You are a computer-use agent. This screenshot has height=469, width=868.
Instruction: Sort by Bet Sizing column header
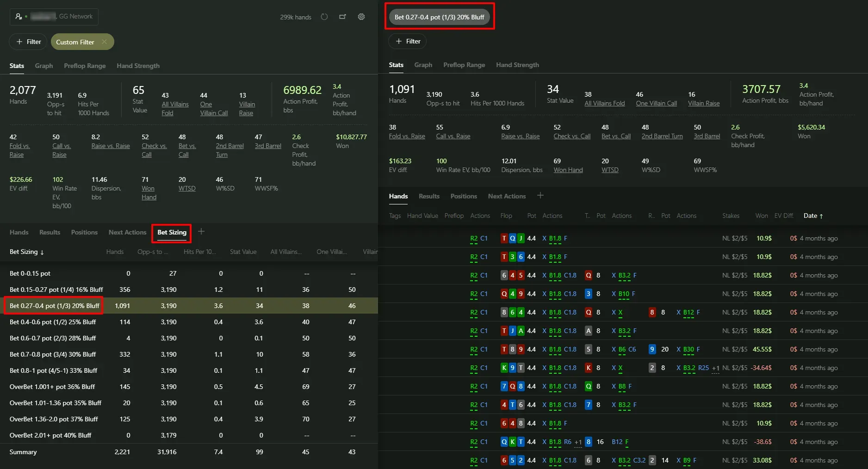26,252
